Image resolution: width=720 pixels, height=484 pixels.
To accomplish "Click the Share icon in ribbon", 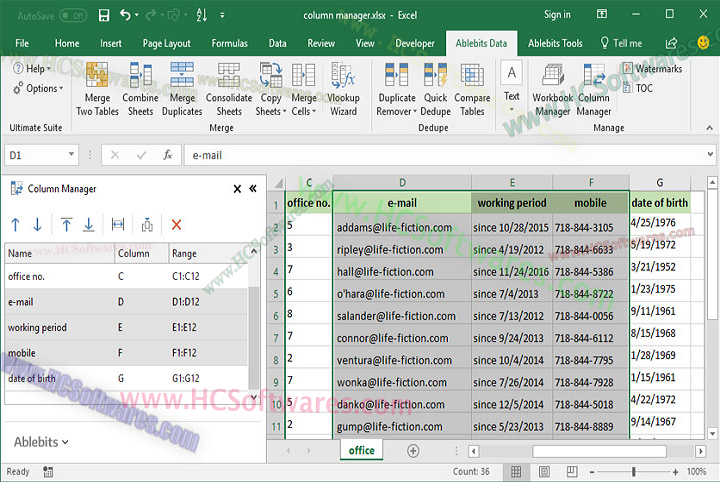I will [x=671, y=43].
